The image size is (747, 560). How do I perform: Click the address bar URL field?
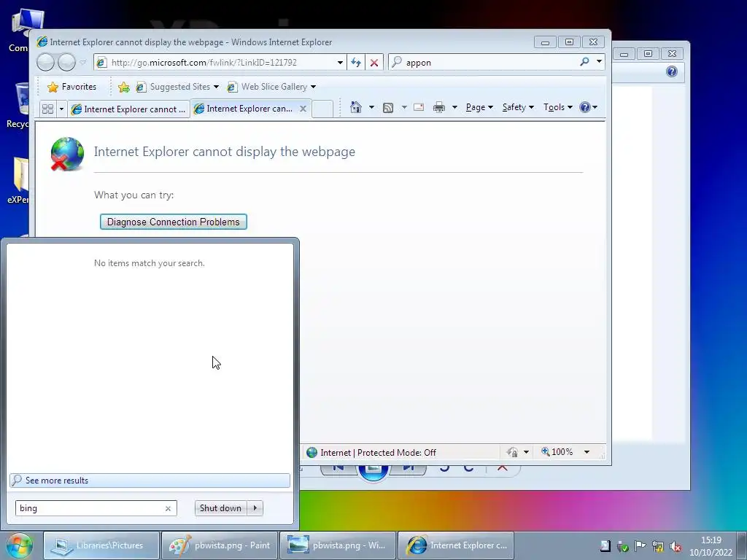pos(220,63)
